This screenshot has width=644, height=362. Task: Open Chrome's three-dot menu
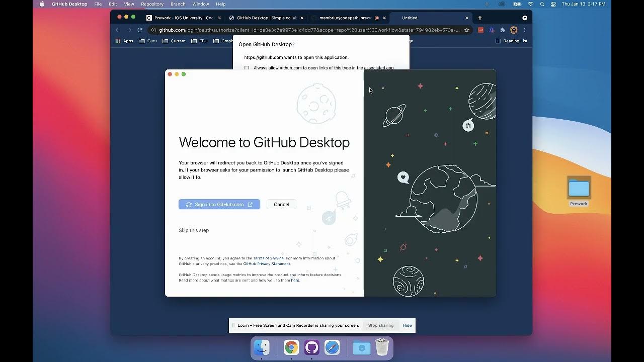tap(525, 30)
